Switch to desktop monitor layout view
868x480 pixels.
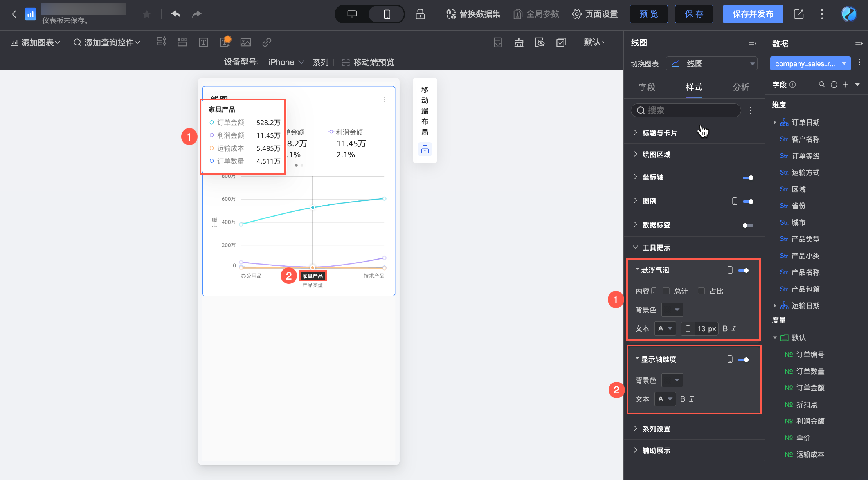tap(352, 14)
